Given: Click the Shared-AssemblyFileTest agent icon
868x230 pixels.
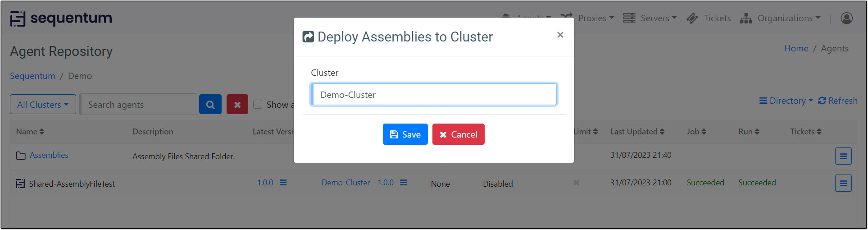Looking at the screenshot, I should click(x=20, y=184).
